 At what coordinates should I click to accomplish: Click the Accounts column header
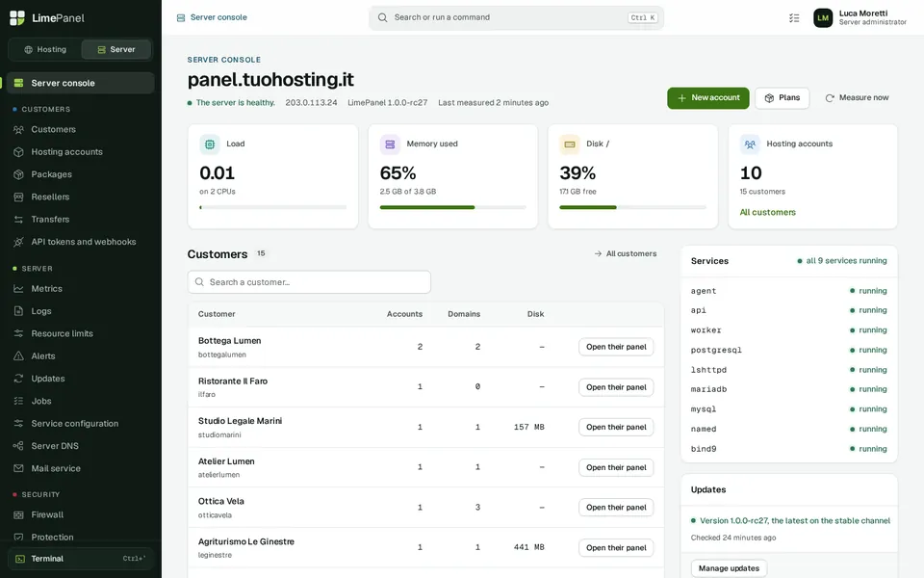404,314
